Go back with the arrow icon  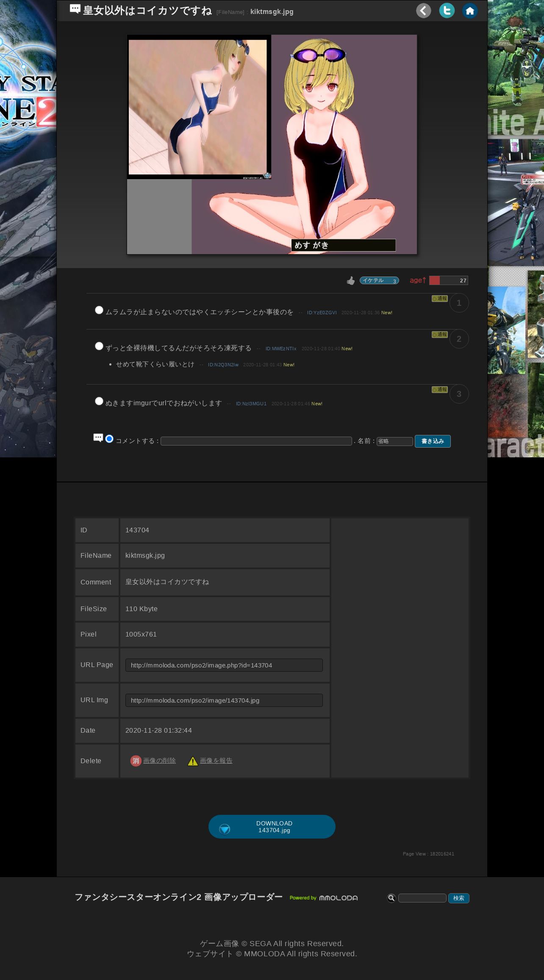click(x=423, y=11)
